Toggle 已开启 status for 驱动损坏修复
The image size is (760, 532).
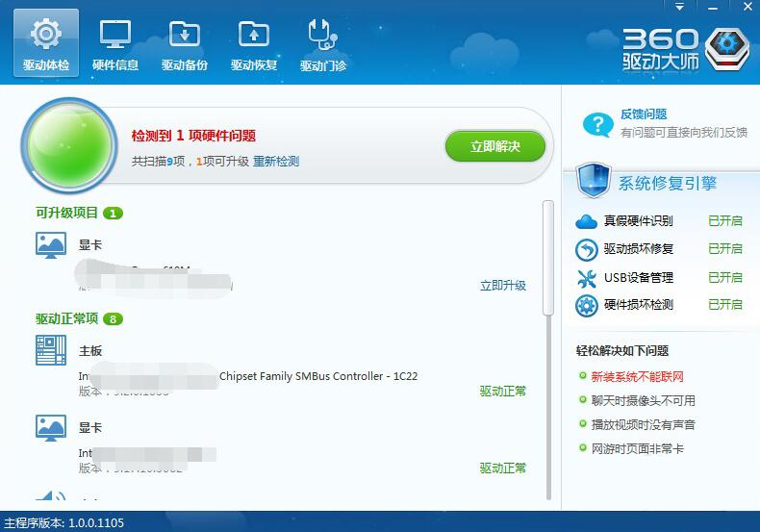click(725, 249)
